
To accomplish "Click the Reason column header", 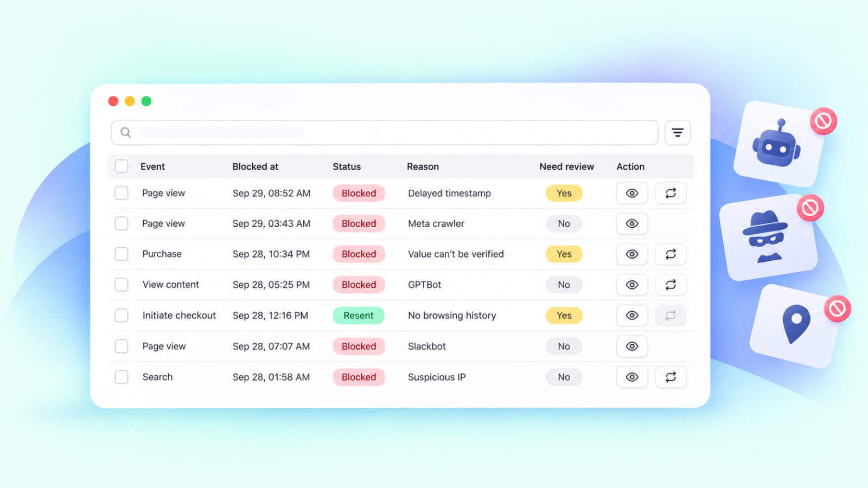I will [423, 166].
